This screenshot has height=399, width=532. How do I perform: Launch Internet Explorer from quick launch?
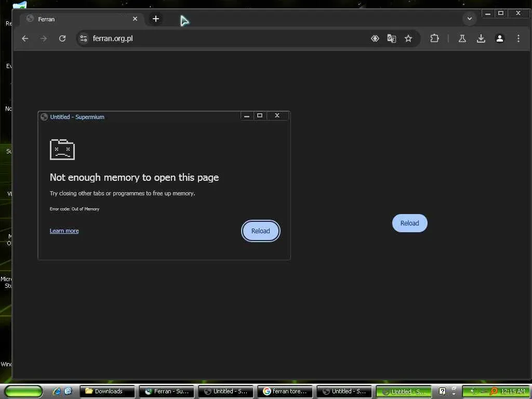pos(56,392)
